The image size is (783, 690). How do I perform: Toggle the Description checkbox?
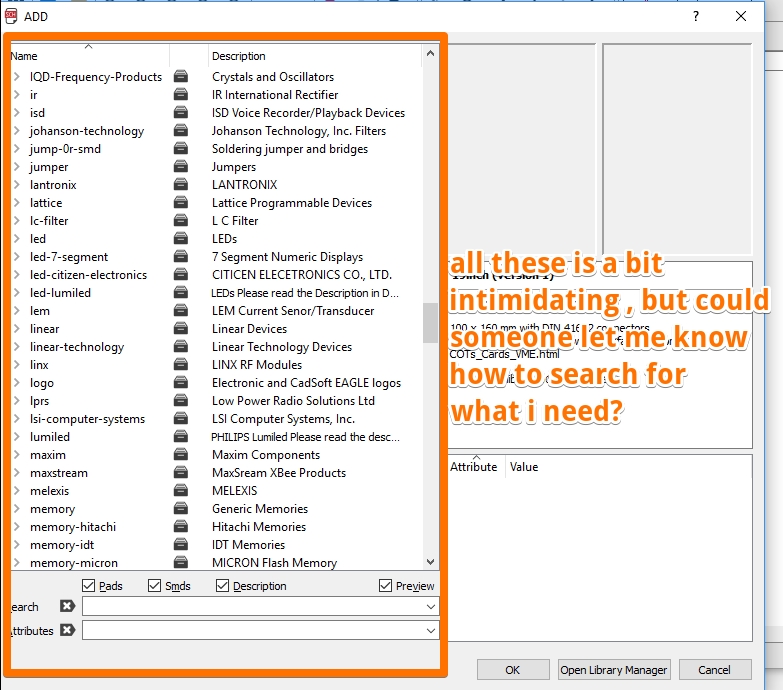pyautogui.click(x=222, y=585)
